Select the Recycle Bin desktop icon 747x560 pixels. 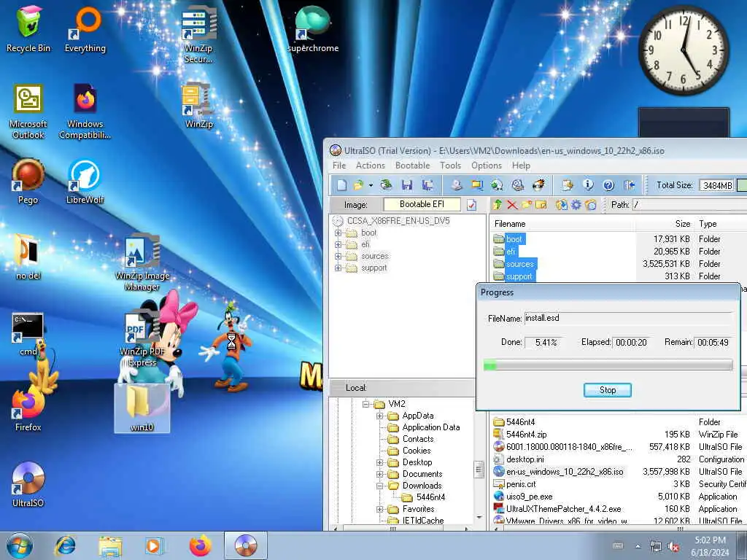point(28,29)
